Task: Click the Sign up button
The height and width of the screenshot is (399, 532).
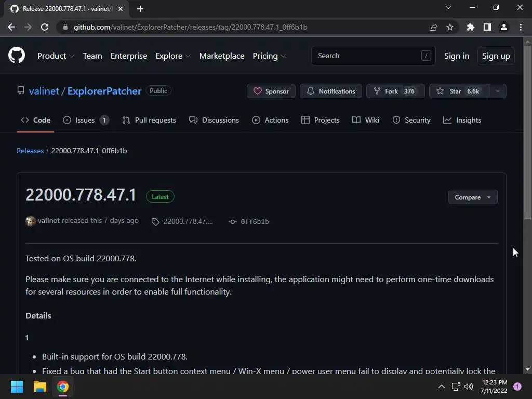Action: coord(496,56)
